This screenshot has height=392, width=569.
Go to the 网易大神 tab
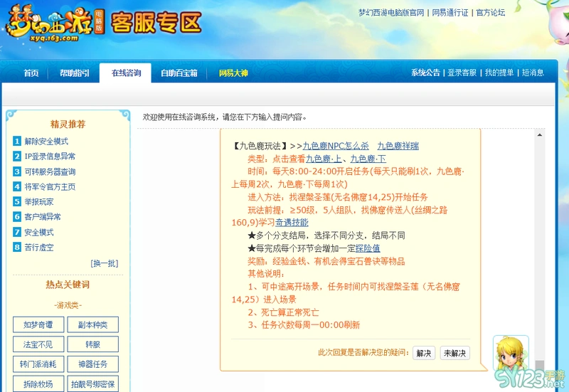pos(233,73)
